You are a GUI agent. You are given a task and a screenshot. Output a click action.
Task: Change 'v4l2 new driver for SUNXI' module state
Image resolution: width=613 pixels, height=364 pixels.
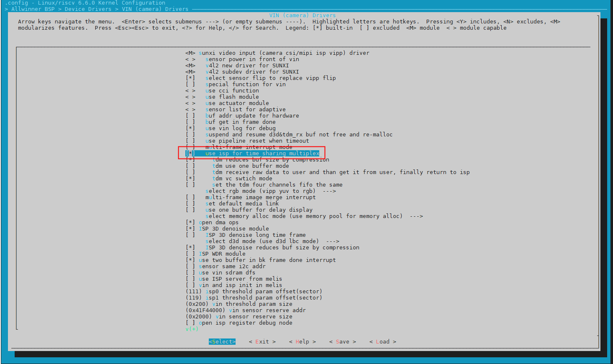pyautogui.click(x=190, y=66)
